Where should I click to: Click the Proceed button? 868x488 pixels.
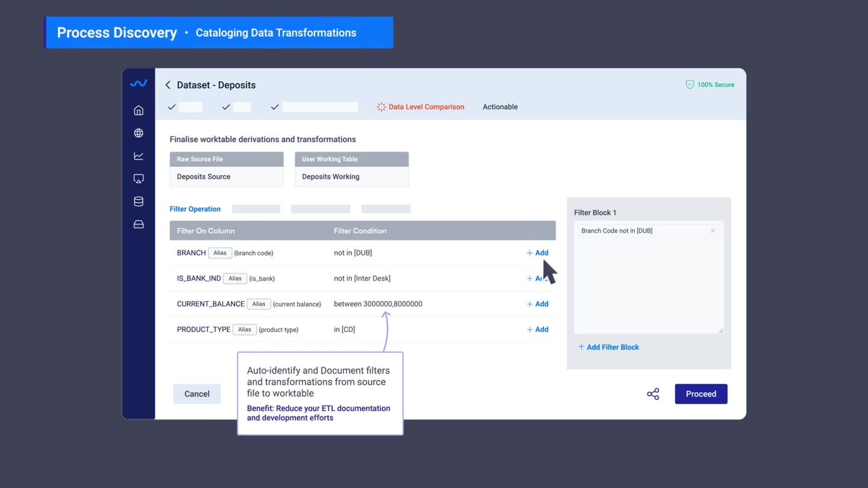coord(701,394)
